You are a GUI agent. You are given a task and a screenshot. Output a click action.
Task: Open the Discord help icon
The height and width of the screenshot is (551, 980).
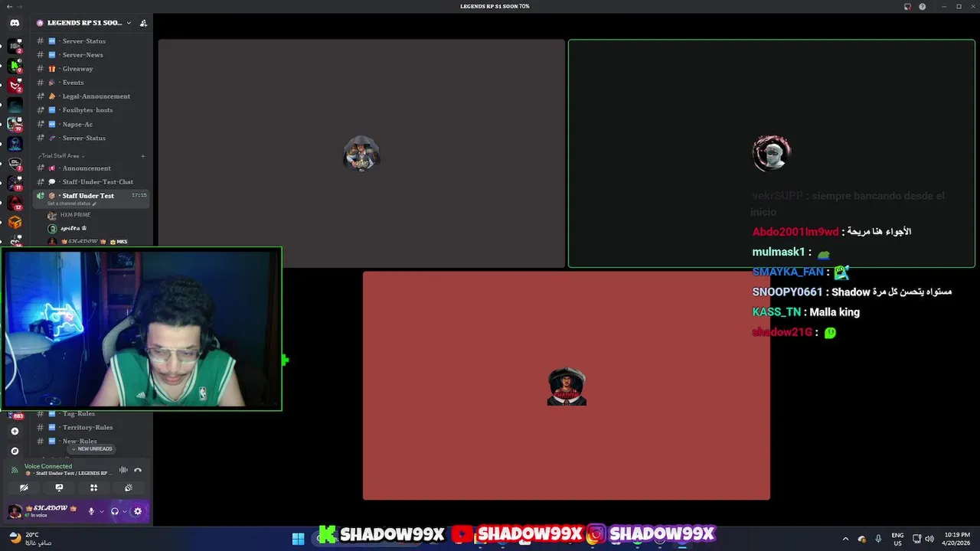point(923,6)
